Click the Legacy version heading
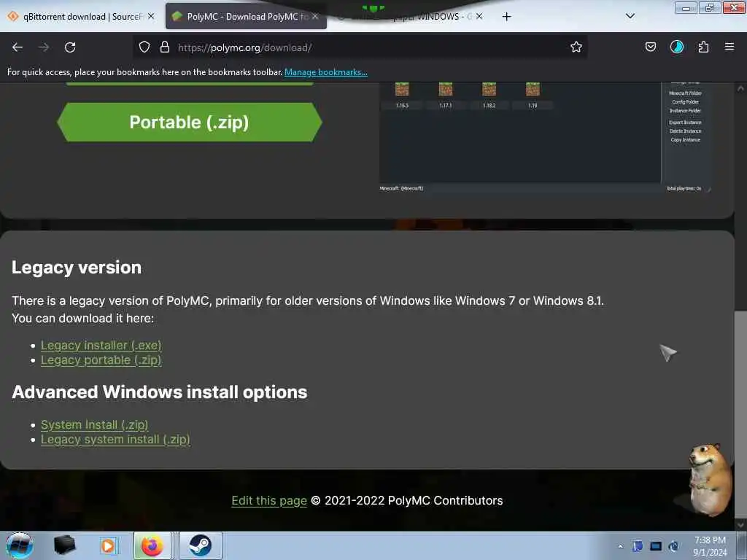 (77, 268)
